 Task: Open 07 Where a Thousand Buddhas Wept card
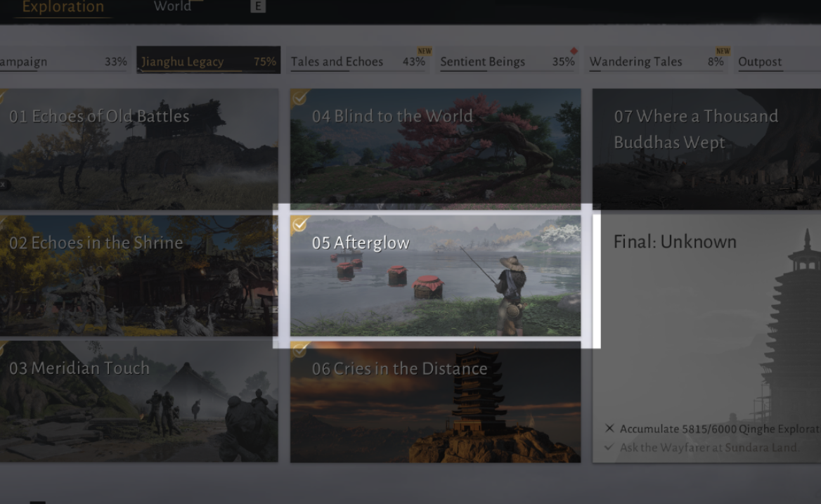click(x=707, y=149)
